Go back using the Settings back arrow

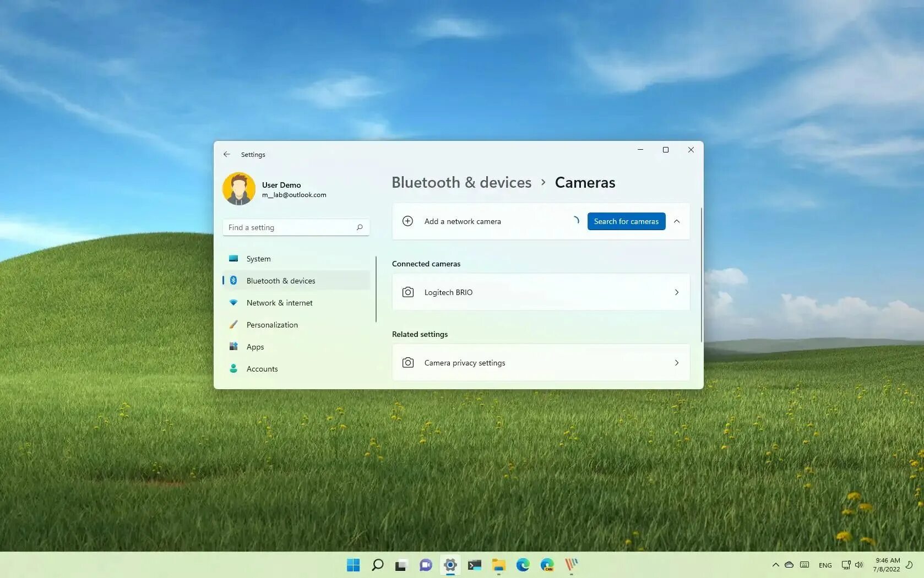coord(227,155)
